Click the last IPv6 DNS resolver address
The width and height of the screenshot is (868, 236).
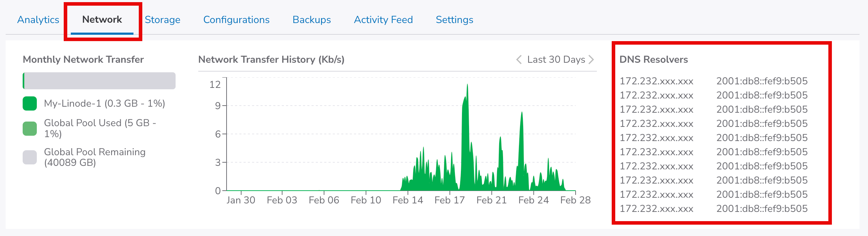762,209
